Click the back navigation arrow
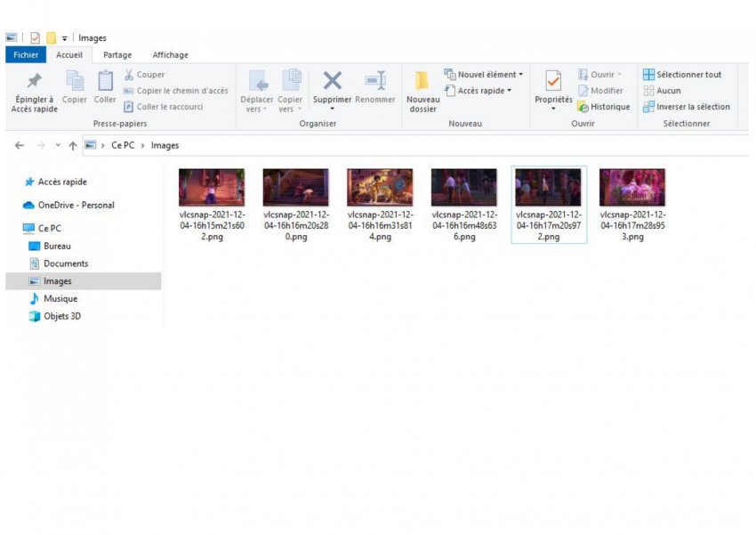 point(20,145)
